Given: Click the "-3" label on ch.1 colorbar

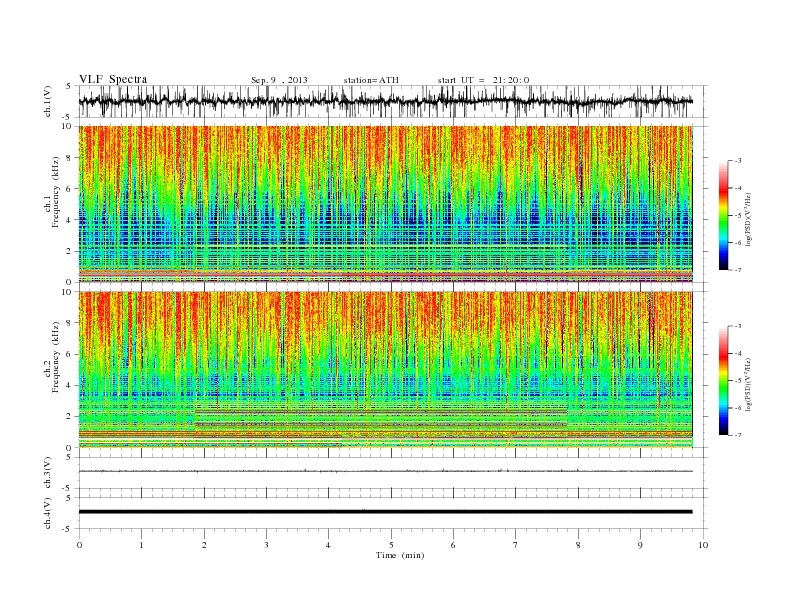Looking at the screenshot, I should (x=738, y=161).
